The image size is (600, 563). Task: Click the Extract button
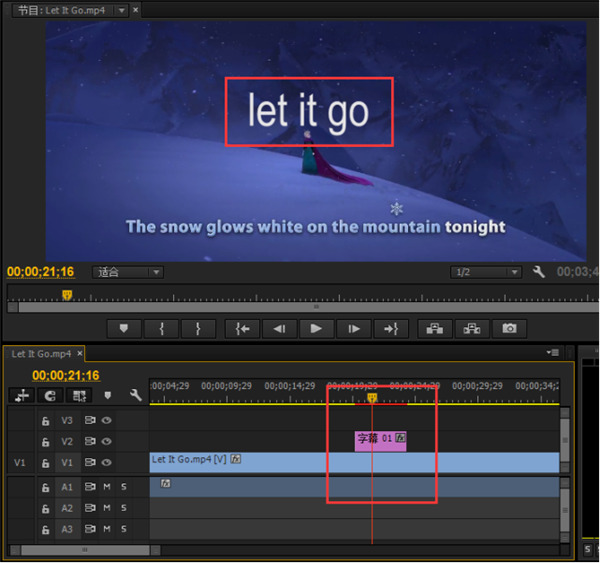(x=472, y=328)
